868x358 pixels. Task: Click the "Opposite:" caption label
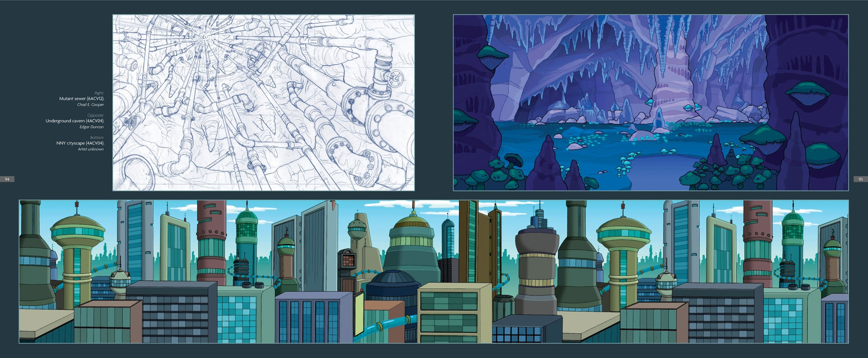pos(95,115)
